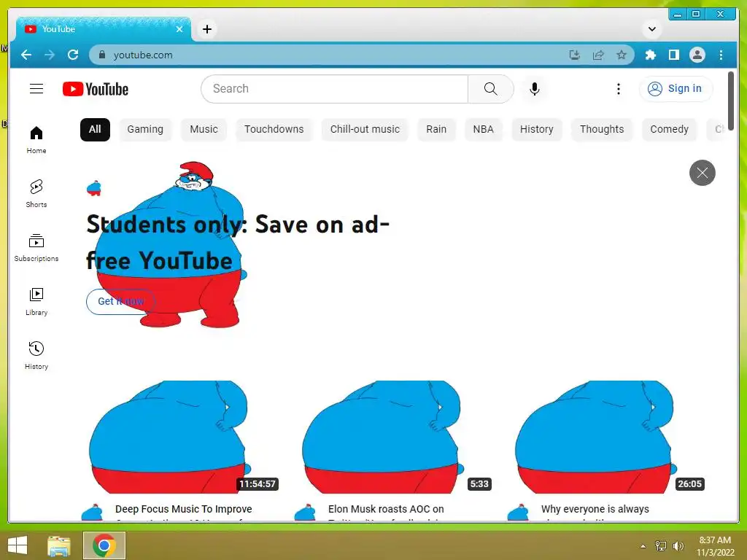
Task: Click browser back arrow
Action: (x=26, y=55)
